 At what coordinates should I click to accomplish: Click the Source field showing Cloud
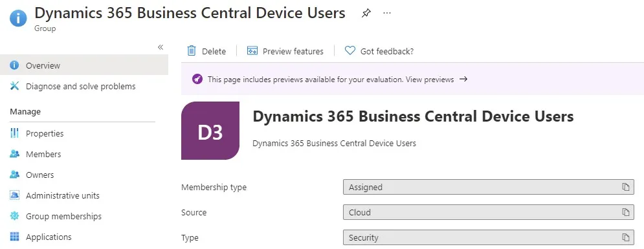[x=488, y=212]
